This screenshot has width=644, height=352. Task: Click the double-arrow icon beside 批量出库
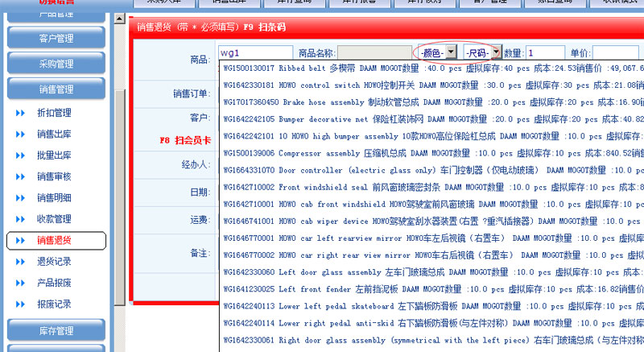(x=20, y=155)
